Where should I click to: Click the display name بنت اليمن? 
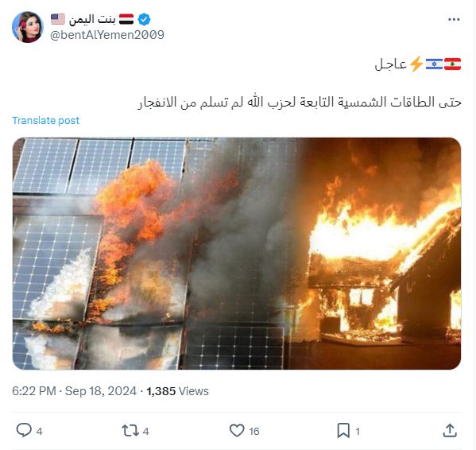[x=92, y=19]
